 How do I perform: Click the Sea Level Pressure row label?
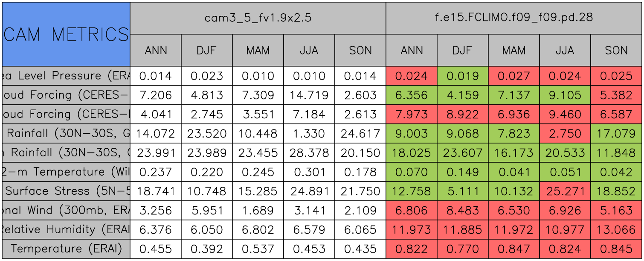[66, 76]
